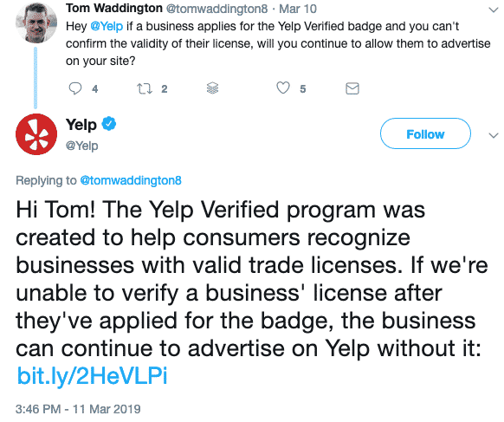This screenshot has width=504, height=422.
Task: Follow the Yelp account
Action: tap(425, 133)
